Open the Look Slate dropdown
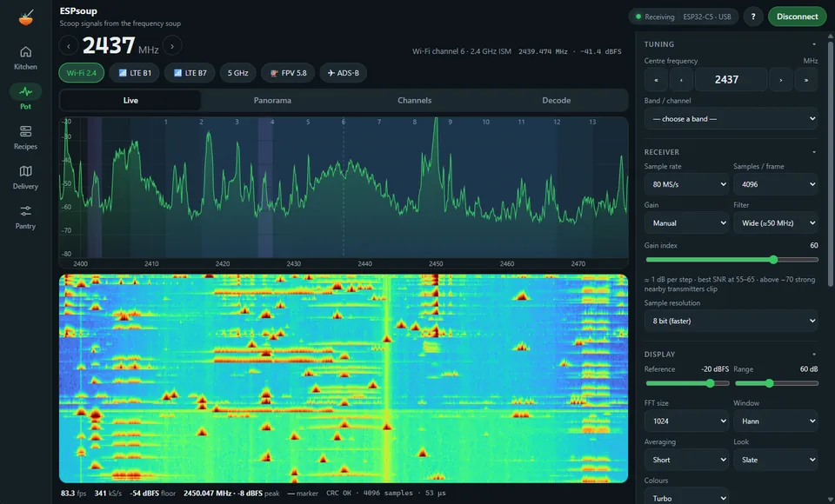Image resolution: width=835 pixels, height=504 pixels. coord(776,460)
